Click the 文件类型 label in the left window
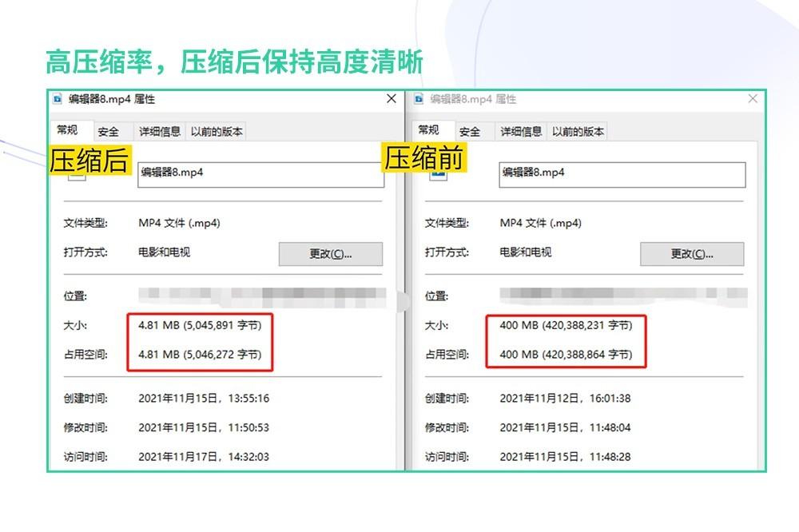The height and width of the screenshot is (532, 799). tap(85, 223)
